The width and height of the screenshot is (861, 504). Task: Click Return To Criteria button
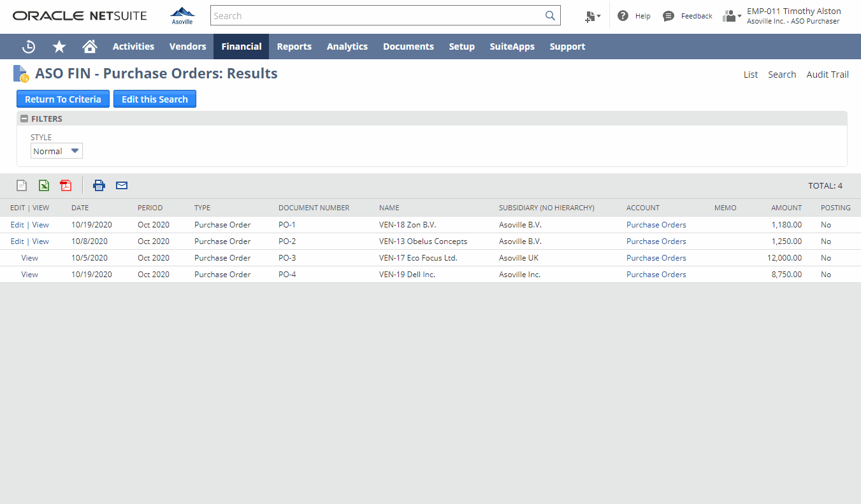[x=63, y=99]
